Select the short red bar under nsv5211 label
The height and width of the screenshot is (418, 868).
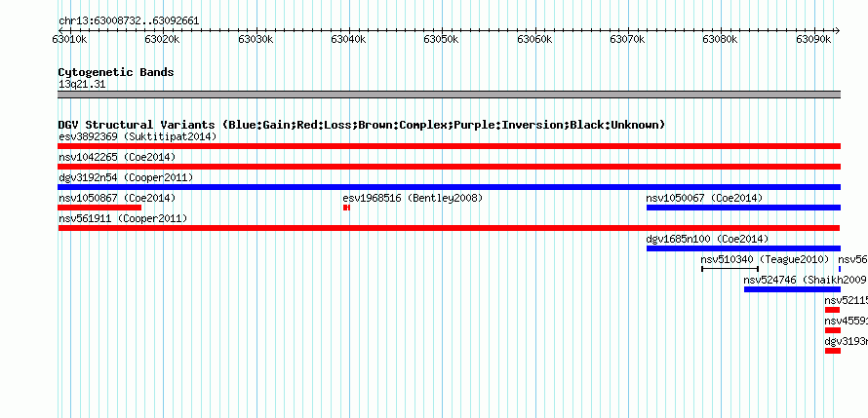pos(833,310)
